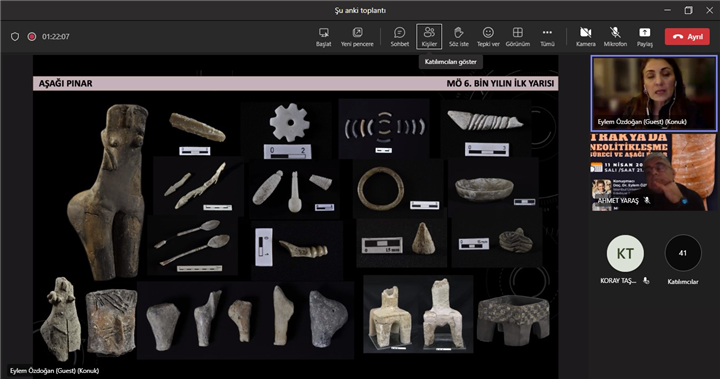Image resolution: width=720 pixels, height=379 pixels.
Task: Open the 41 Katılımcılar overflow circle
Action: coord(683,253)
